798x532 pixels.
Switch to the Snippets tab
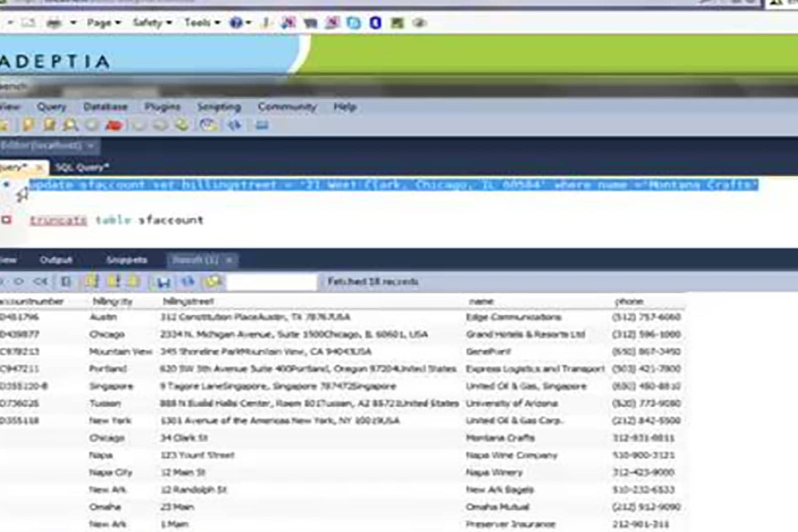point(127,260)
